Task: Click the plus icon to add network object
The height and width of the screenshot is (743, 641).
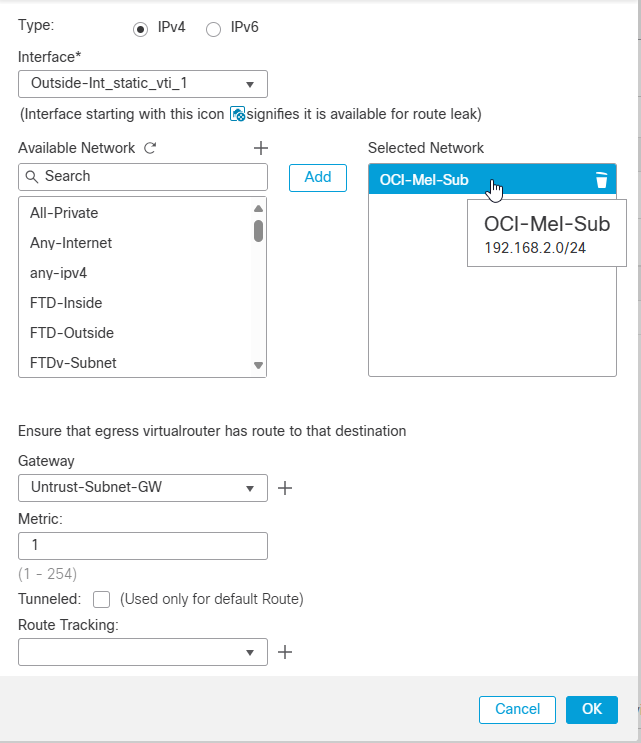Action: click(x=261, y=148)
